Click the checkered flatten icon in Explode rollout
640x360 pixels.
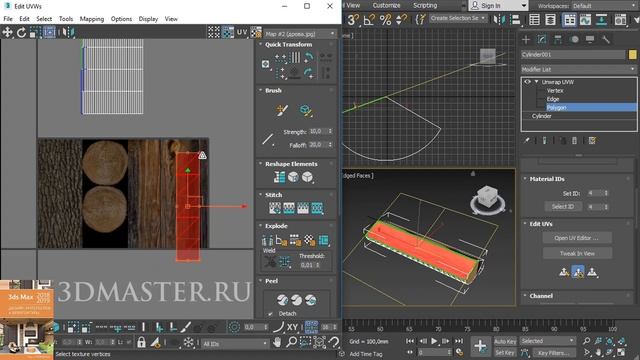pyautogui.click(x=309, y=240)
